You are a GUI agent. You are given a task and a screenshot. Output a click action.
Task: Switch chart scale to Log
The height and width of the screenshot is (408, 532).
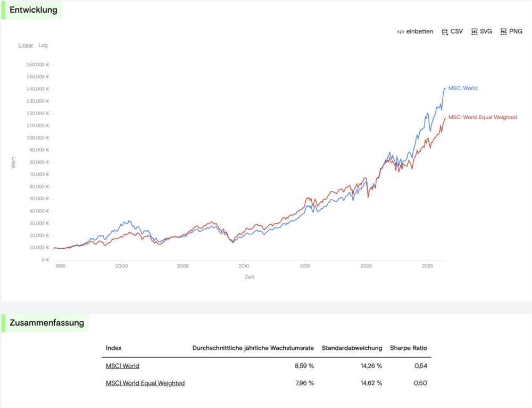[43, 45]
